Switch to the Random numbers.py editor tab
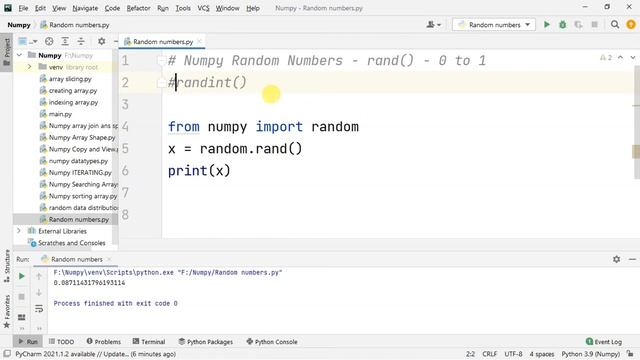The image size is (640, 360). click(x=162, y=42)
